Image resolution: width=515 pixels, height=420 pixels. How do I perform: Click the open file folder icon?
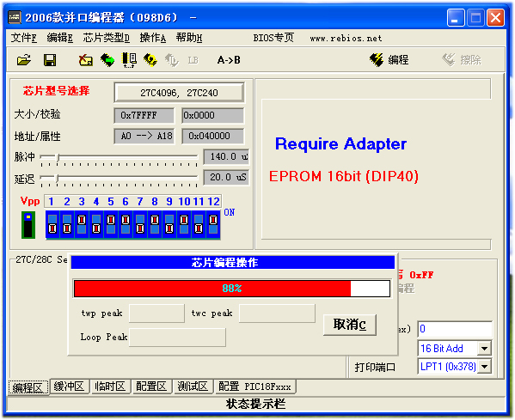[24, 60]
